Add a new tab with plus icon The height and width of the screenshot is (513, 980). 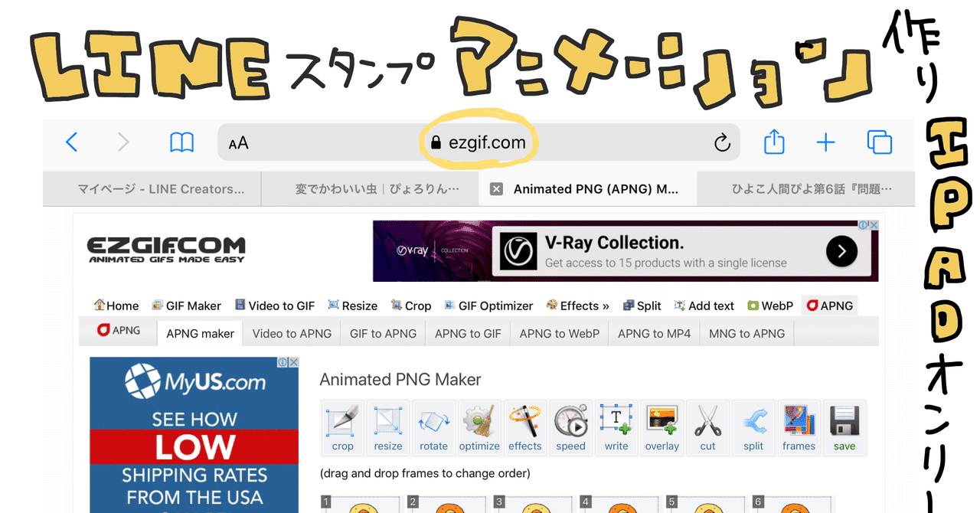pyautogui.click(x=825, y=142)
